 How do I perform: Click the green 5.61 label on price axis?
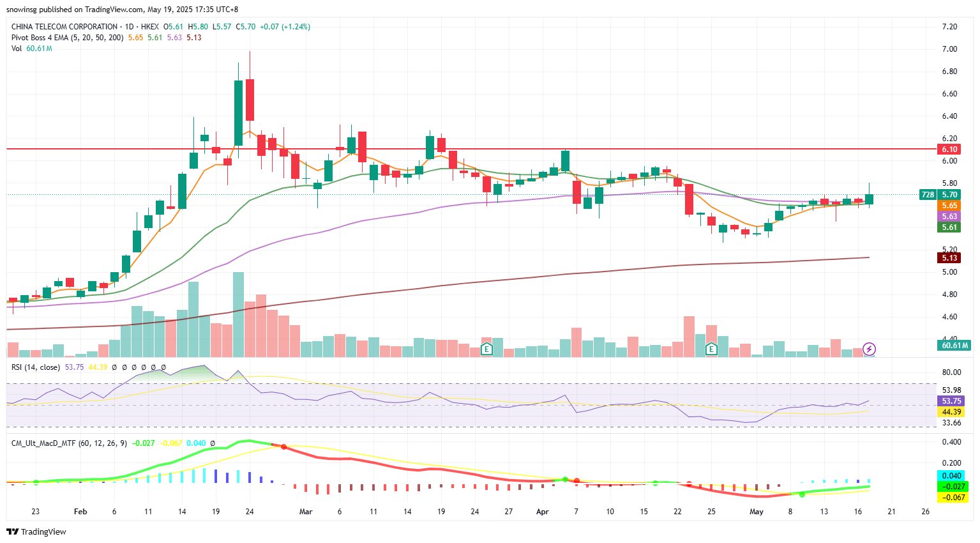click(x=949, y=227)
